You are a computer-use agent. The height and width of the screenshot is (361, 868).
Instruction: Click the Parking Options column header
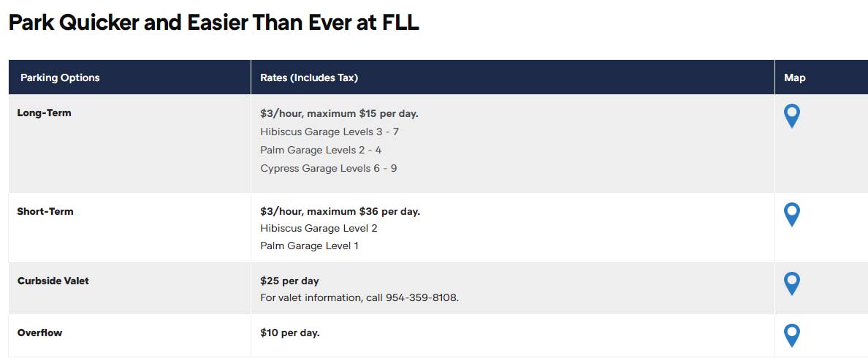[x=60, y=77]
